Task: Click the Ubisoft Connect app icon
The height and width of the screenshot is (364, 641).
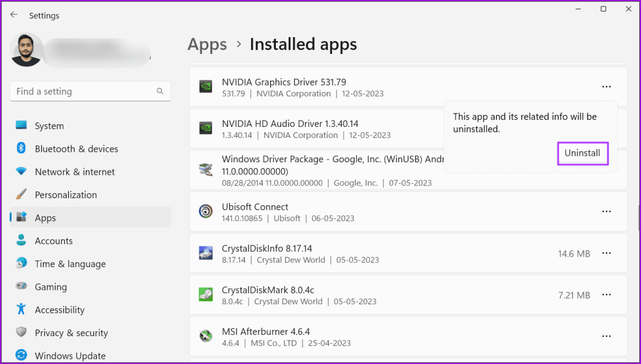Action: click(205, 212)
